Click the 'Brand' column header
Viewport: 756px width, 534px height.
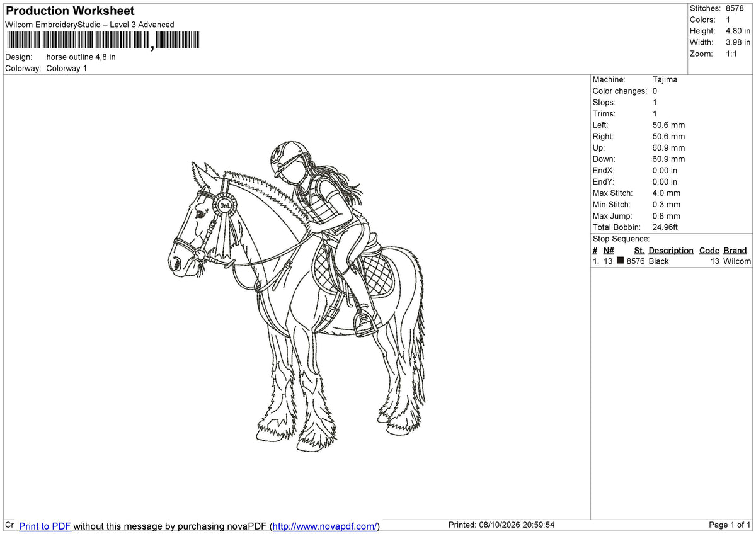tap(735, 250)
